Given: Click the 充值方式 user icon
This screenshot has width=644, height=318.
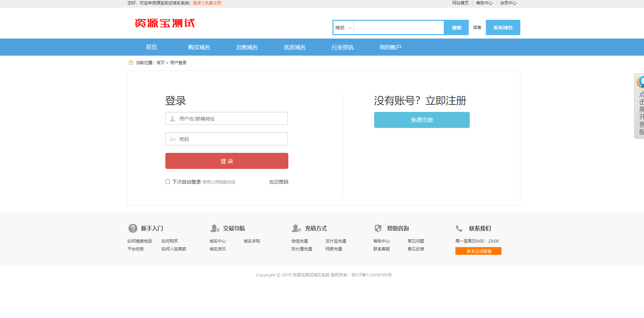Looking at the screenshot, I should pos(296,228).
